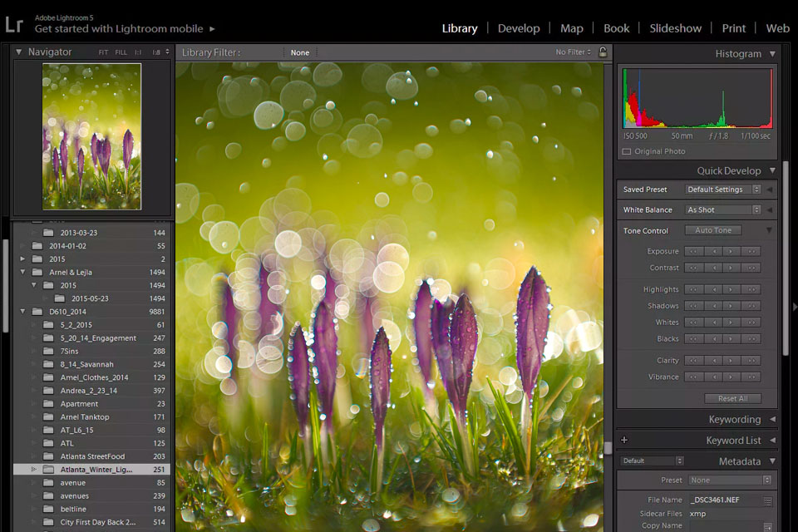The height and width of the screenshot is (532, 798).
Task: Set Navigator zoom to 1:8
Action: [x=155, y=52]
